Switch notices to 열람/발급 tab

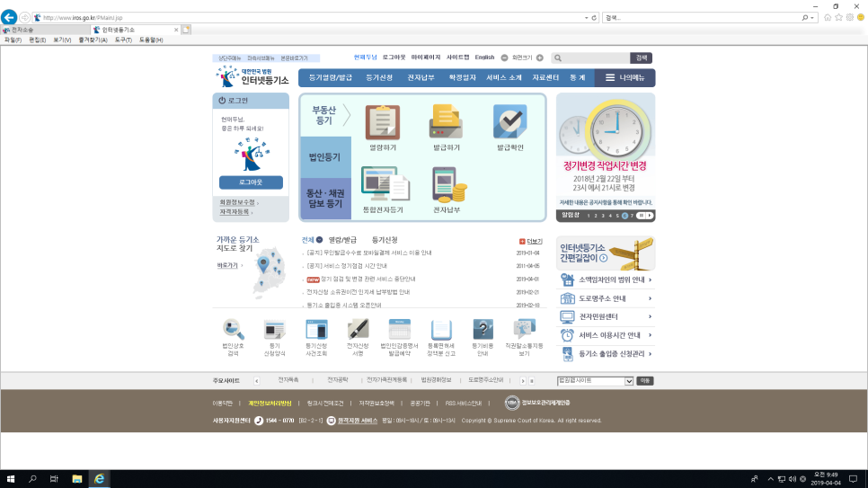pyautogui.click(x=342, y=240)
